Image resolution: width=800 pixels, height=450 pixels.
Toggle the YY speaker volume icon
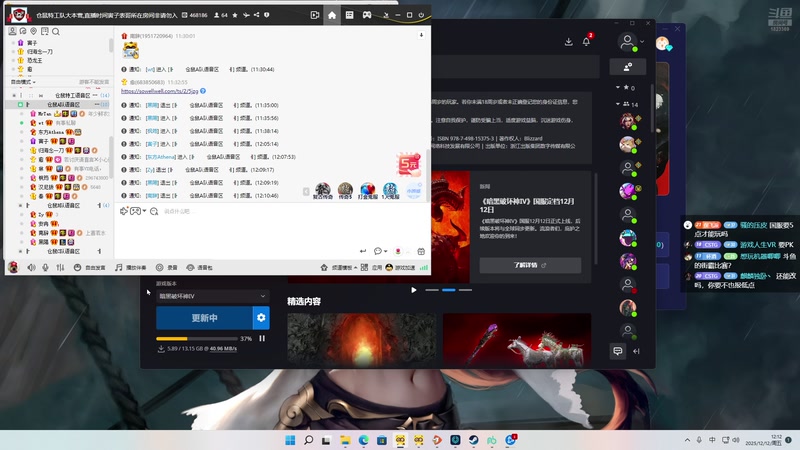click(x=31, y=267)
